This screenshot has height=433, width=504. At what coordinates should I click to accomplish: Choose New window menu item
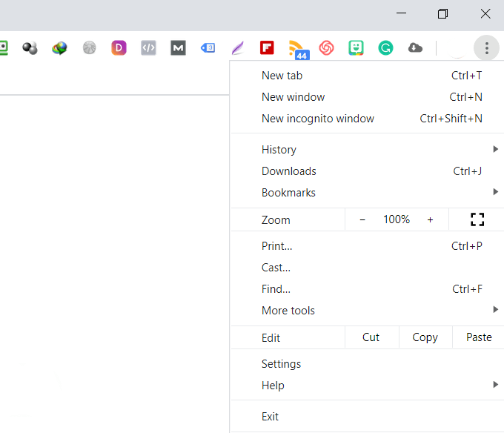click(368, 97)
